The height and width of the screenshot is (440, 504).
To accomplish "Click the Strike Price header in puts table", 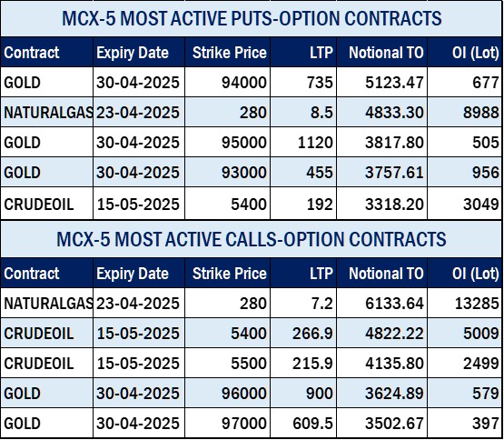I will [x=230, y=53].
